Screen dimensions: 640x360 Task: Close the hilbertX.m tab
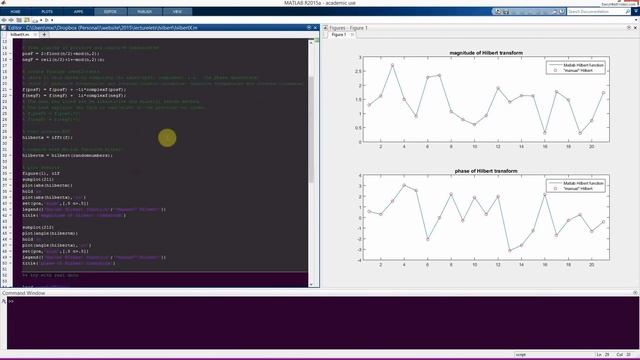[36, 35]
